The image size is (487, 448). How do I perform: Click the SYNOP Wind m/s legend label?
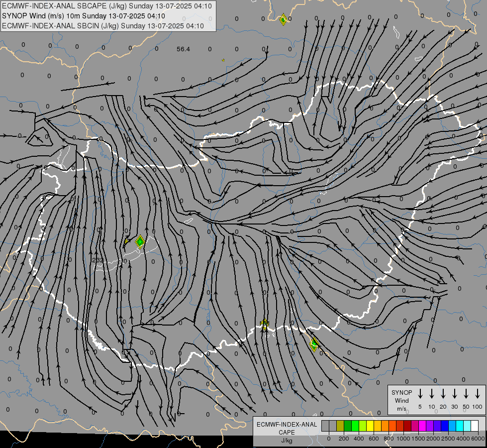click(401, 401)
